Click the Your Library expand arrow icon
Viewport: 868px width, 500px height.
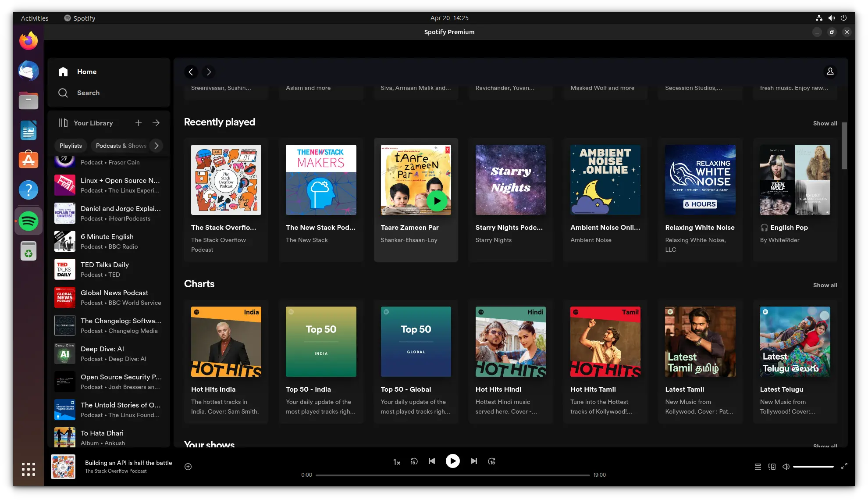pos(156,123)
